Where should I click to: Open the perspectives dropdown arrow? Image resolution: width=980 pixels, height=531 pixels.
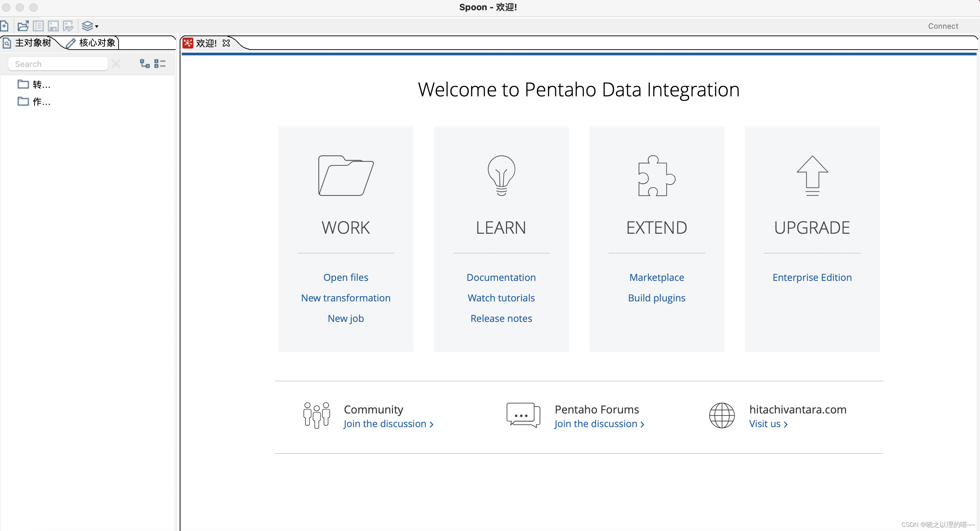pos(97,26)
